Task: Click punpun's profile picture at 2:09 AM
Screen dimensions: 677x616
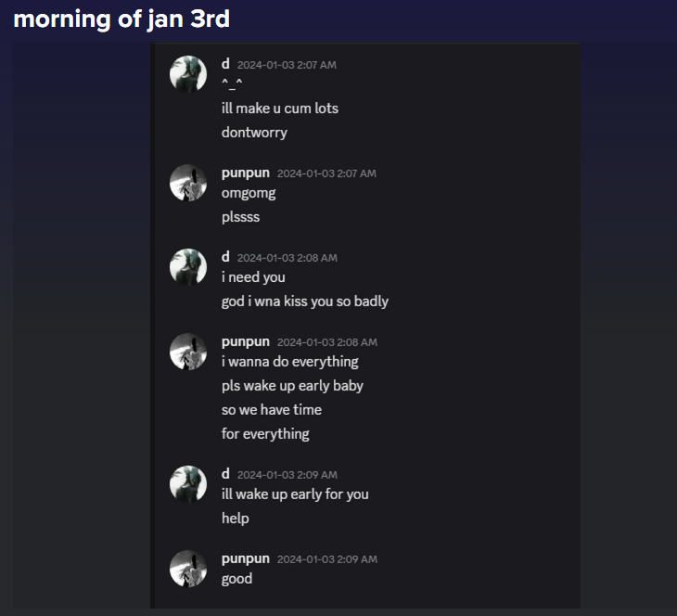Action: click(x=188, y=569)
